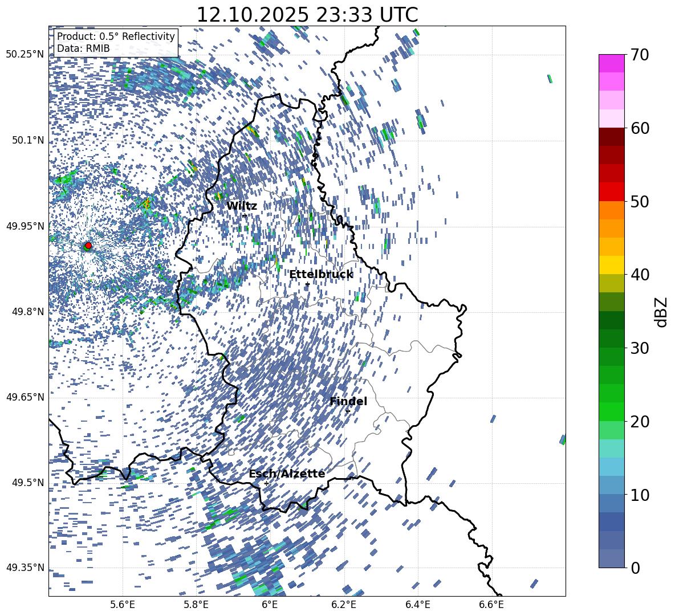Click the 5.6°E longitude tick label
Viewport: 675px width, 616px height.
coord(123,605)
